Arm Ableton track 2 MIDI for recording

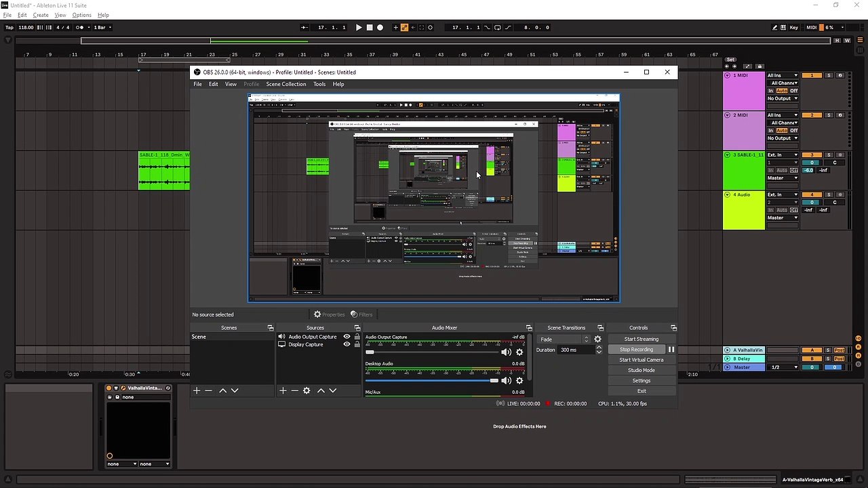[x=840, y=115]
